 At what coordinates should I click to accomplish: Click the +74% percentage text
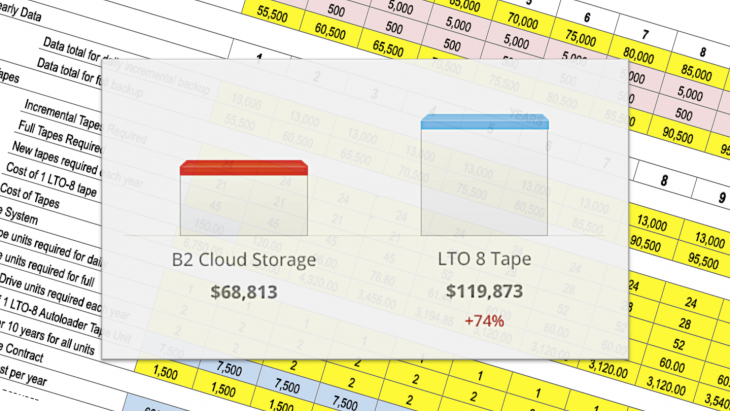click(484, 321)
